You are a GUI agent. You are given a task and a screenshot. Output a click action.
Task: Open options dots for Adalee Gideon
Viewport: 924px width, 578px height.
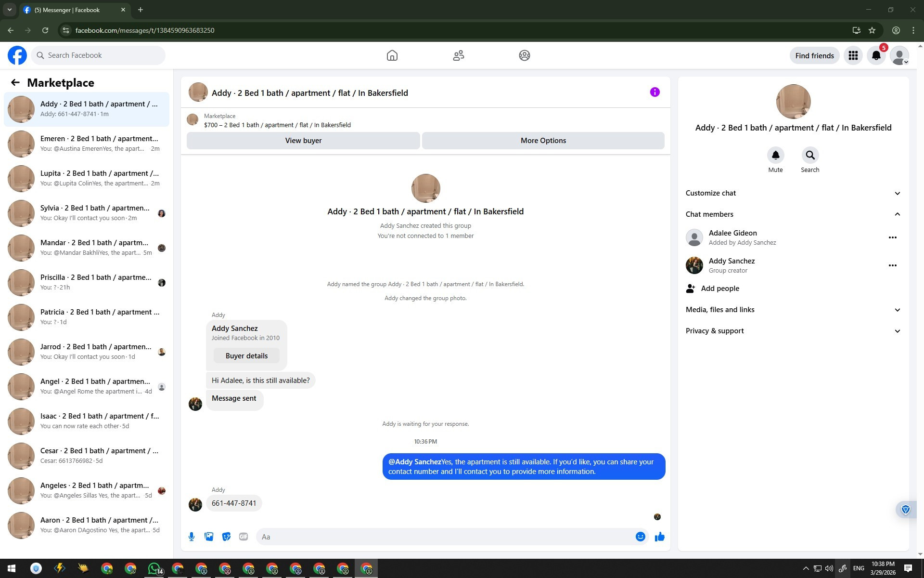893,237
